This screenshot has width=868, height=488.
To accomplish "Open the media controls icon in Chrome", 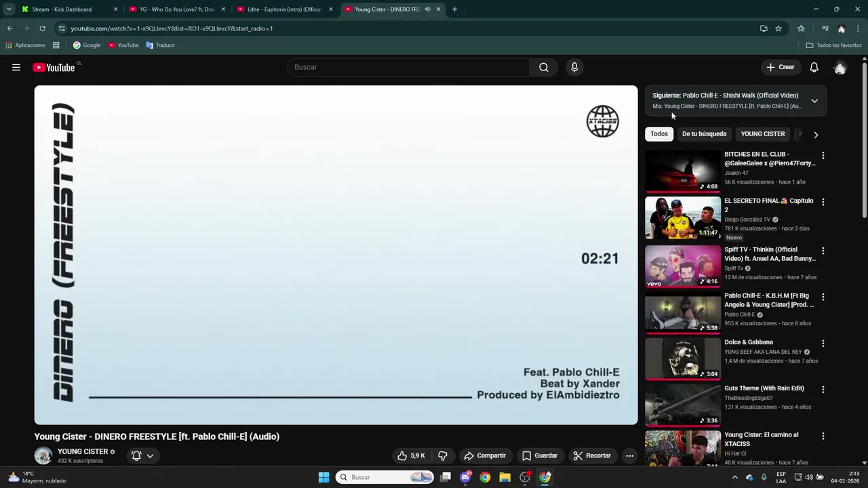I will coord(825,28).
